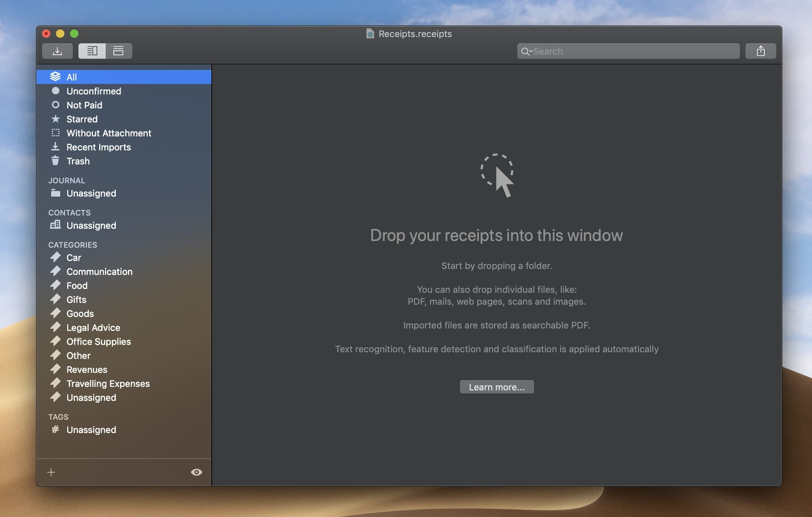Select the Food category

pos(77,285)
